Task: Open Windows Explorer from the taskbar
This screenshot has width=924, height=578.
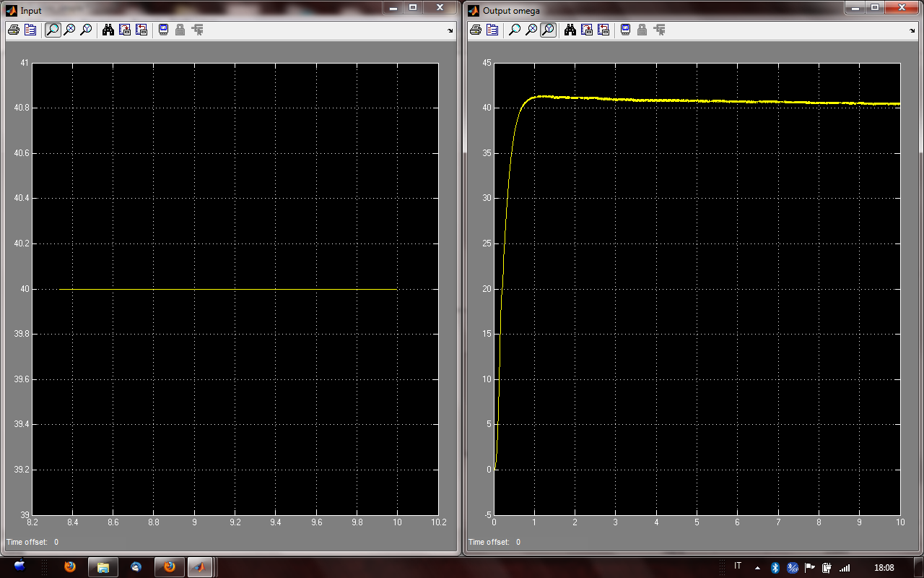Action: 103,567
